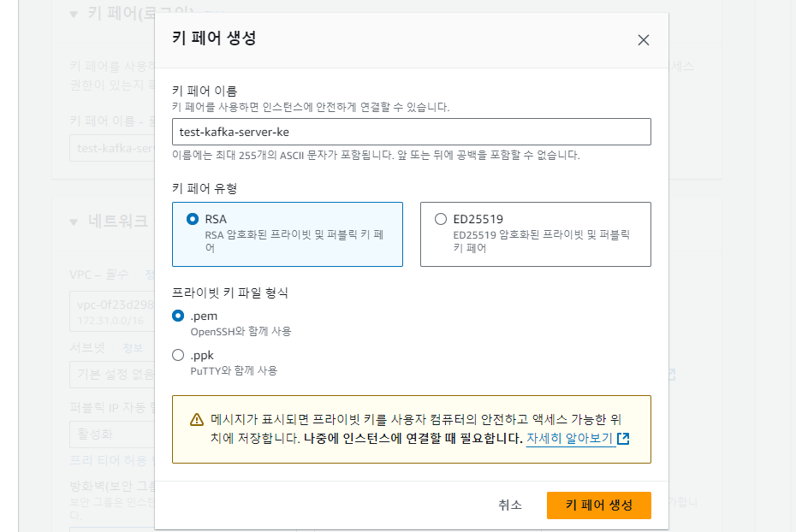Viewport: 796px width, 532px height.
Task: Select the RSA key pair type
Action: 193,219
